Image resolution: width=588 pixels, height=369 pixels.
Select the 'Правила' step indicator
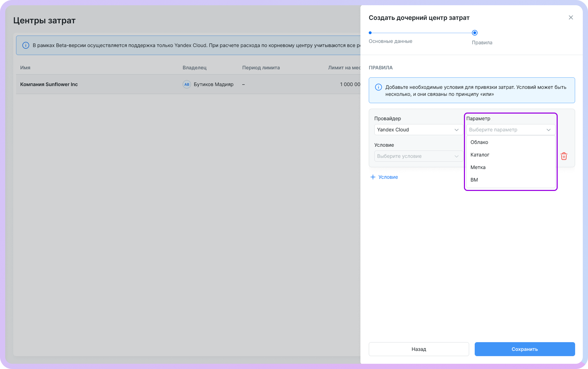pyautogui.click(x=474, y=33)
